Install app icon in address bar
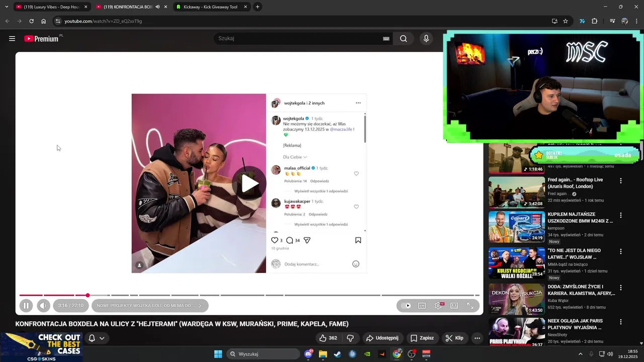 (x=554, y=21)
